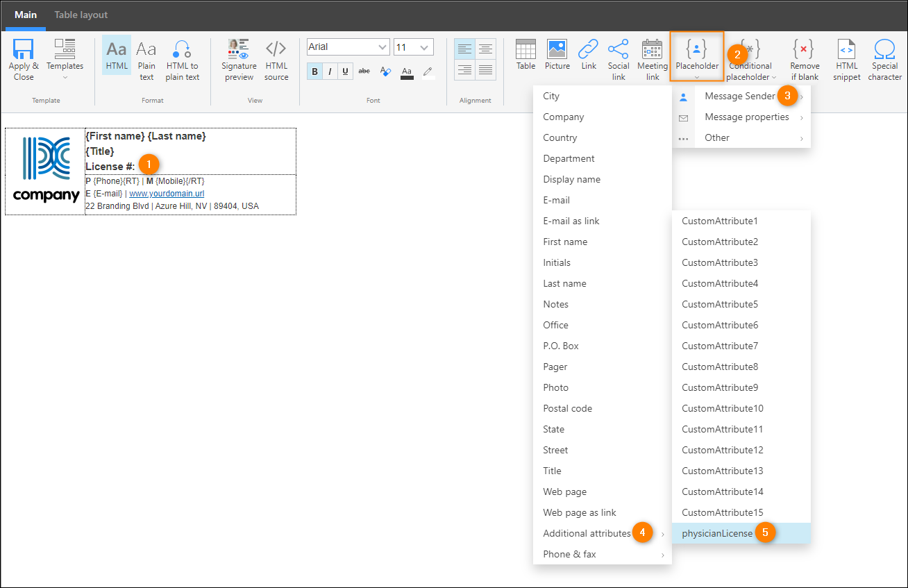Click the www.yourdomain.url link
908x588 pixels.
[167, 194]
